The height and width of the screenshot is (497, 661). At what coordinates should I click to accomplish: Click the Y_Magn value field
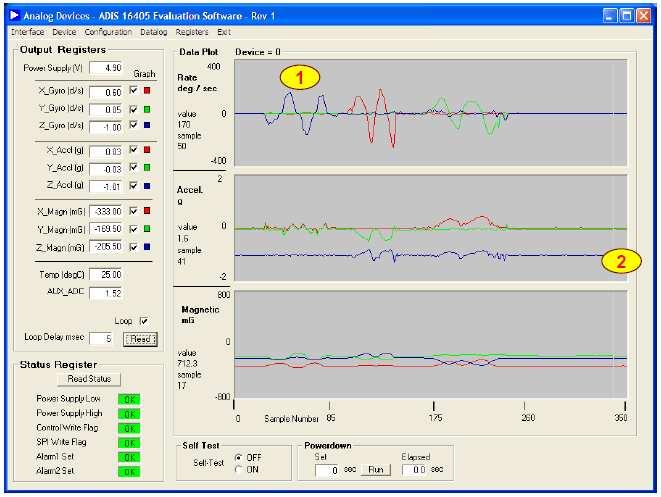coord(106,229)
